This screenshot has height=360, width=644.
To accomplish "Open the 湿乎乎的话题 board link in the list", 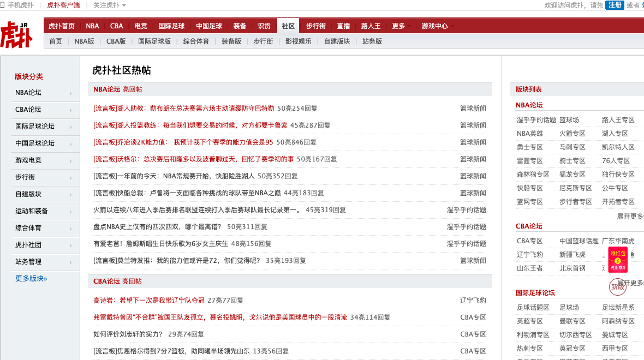I will 536,120.
